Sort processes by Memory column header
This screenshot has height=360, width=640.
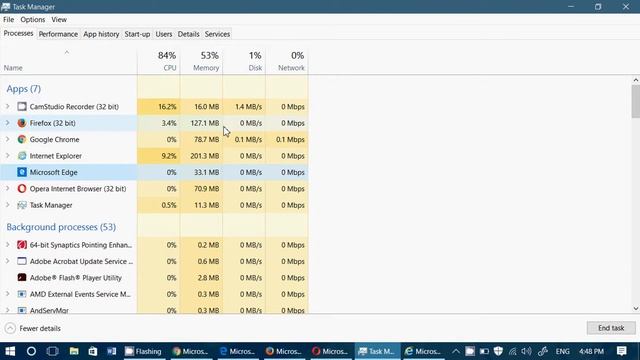(201, 61)
